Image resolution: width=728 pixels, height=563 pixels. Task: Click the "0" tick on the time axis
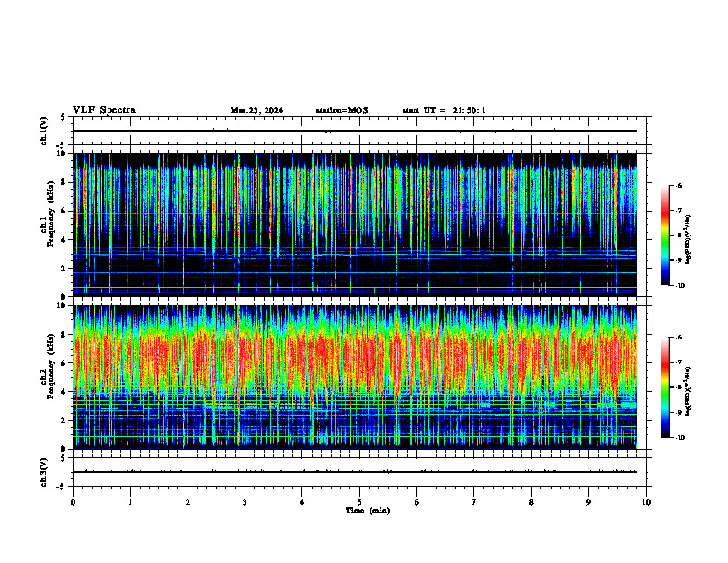[73, 502]
